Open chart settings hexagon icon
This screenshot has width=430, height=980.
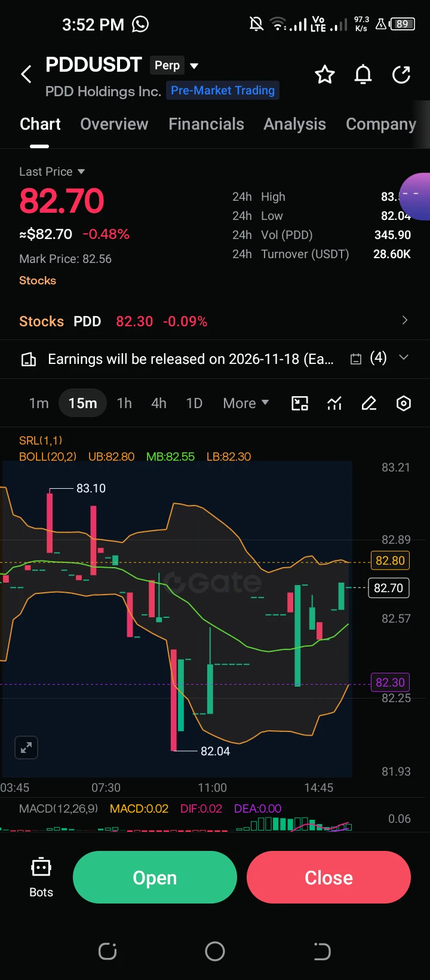tap(404, 403)
